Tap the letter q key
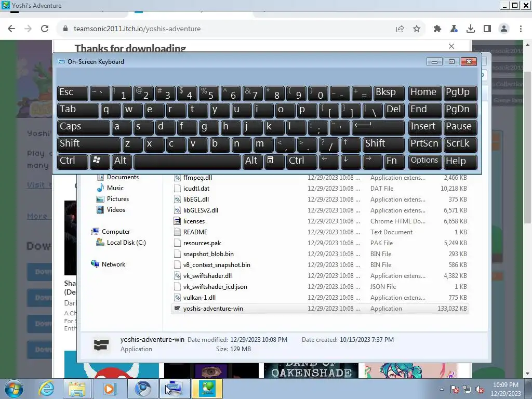Screen dimensions: 532x399 pos(111,110)
